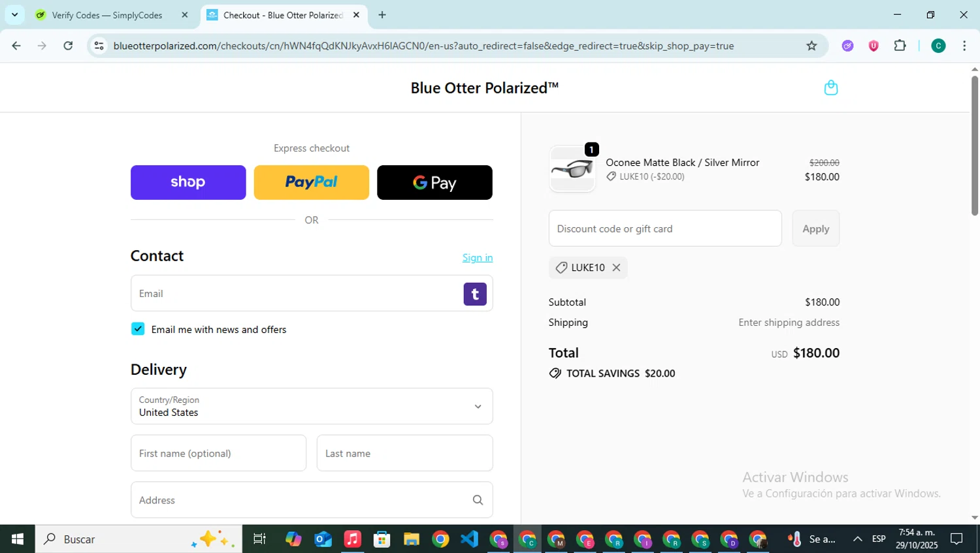
Task: Pay with Shop Pay button
Action: (188, 182)
